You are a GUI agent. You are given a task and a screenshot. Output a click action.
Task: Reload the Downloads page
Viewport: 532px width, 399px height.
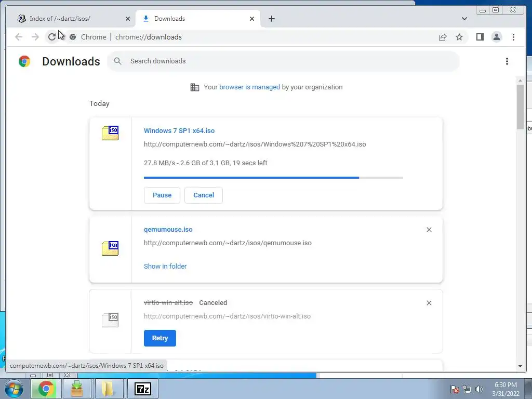click(x=51, y=37)
